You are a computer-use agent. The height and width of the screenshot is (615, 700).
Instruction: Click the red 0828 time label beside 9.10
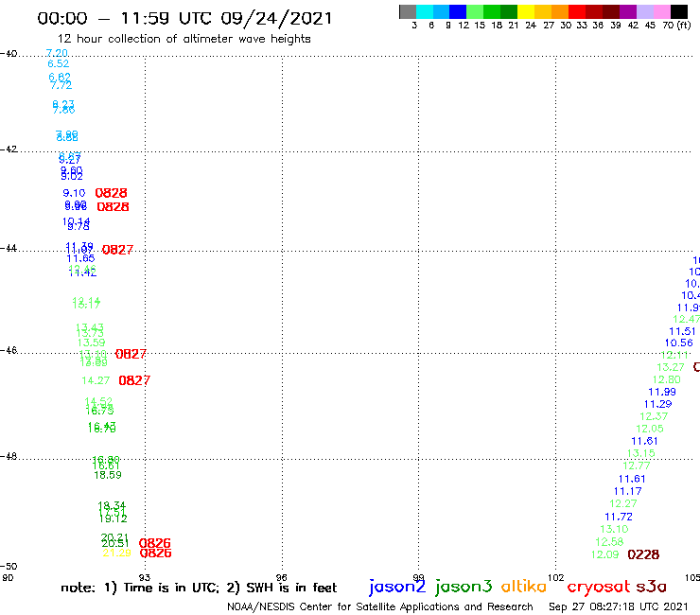click(112, 193)
